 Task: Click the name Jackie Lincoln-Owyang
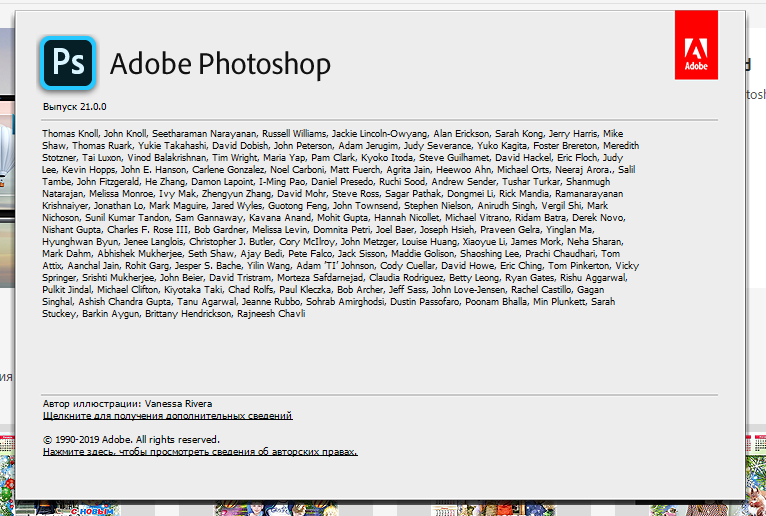coord(380,133)
